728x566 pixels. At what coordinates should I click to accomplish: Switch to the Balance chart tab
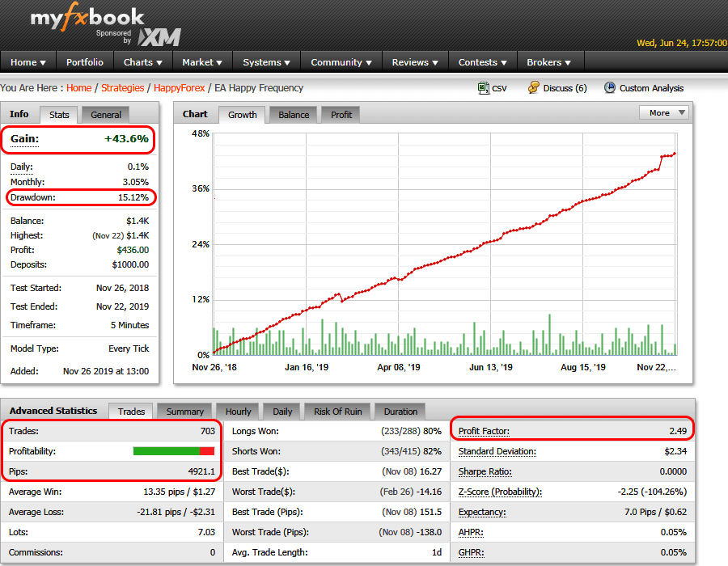294,115
